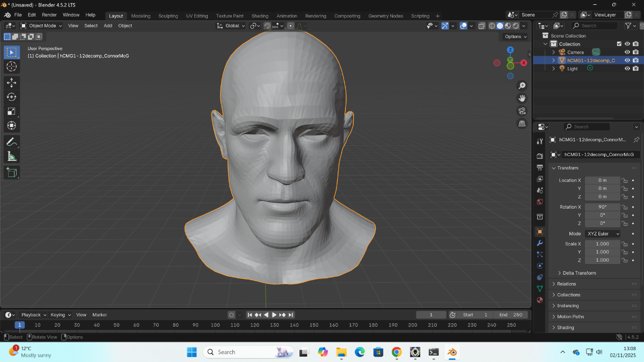Click the Add Cube tool icon
644x362 pixels.
coord(12,173)
